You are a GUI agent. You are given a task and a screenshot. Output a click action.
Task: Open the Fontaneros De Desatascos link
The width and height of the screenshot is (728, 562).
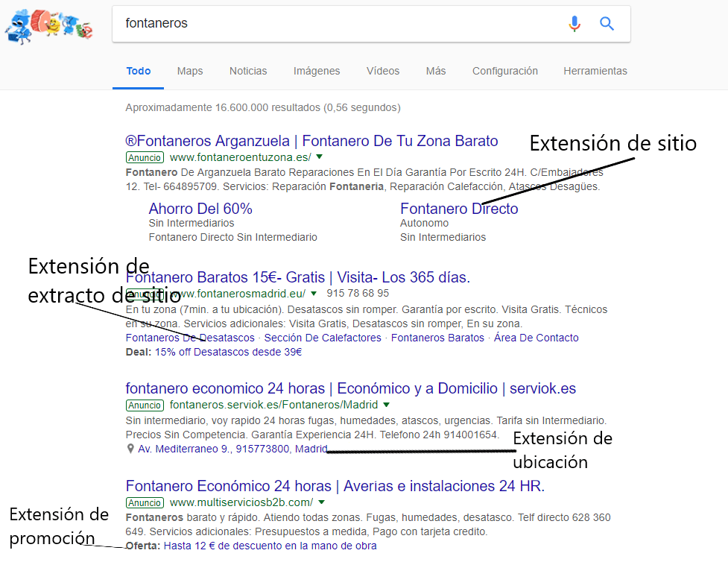point(190,338)
